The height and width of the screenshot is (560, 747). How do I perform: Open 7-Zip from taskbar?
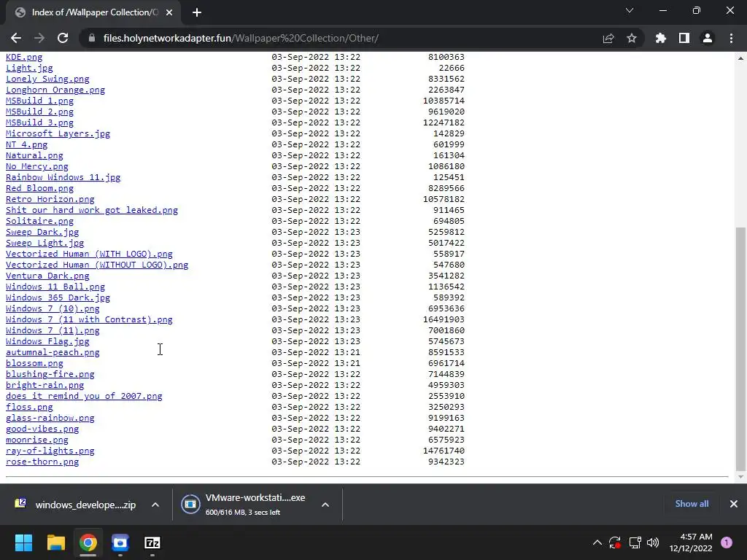coord(152,542)
